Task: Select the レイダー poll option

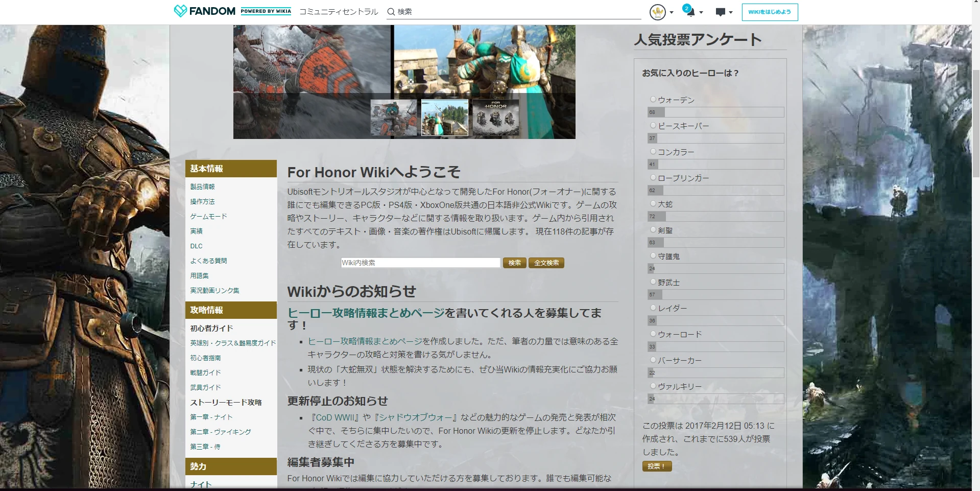Action: coord(653,308)
